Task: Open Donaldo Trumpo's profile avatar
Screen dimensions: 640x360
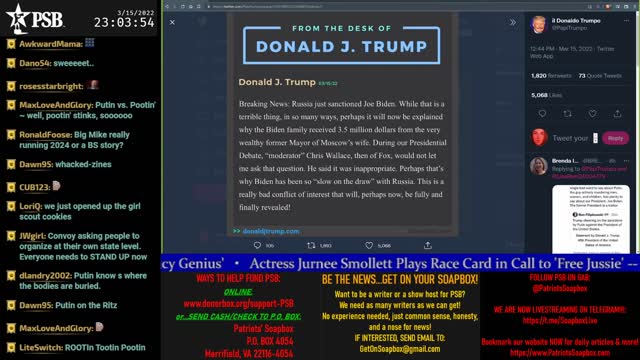Action: pos(538,25)
